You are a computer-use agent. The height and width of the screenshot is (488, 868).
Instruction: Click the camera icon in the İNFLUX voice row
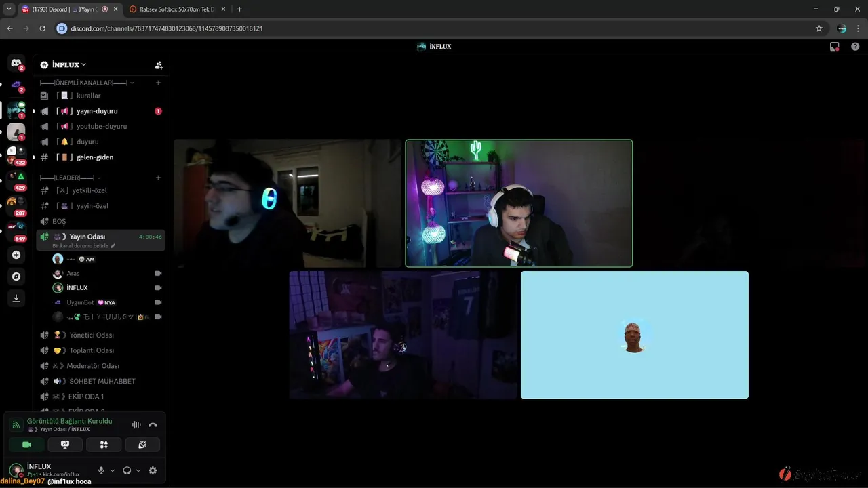click(x=158, y=288)
